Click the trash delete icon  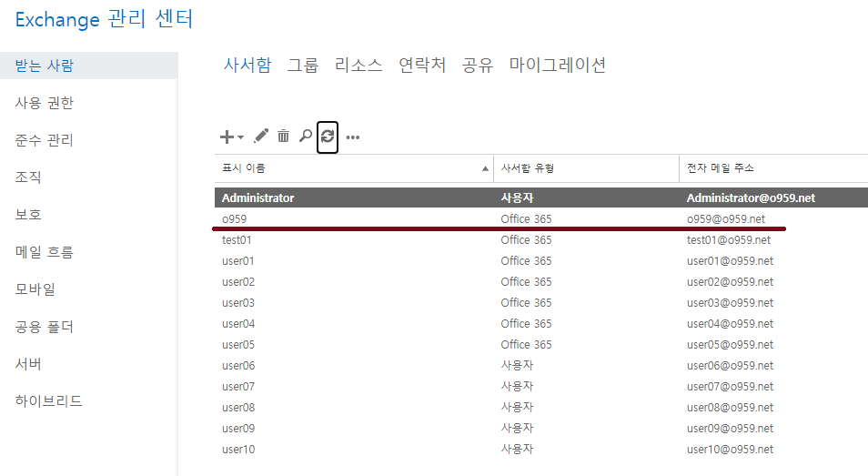284,137
